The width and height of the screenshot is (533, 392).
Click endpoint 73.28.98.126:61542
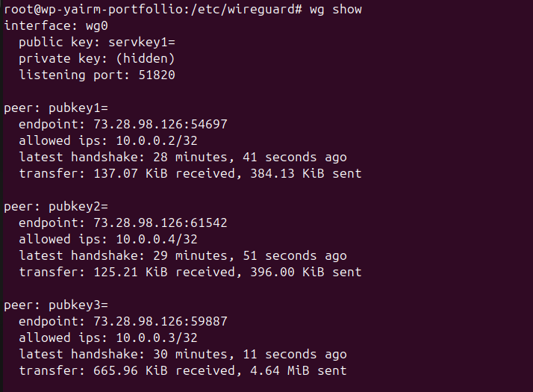click(160, 223)
